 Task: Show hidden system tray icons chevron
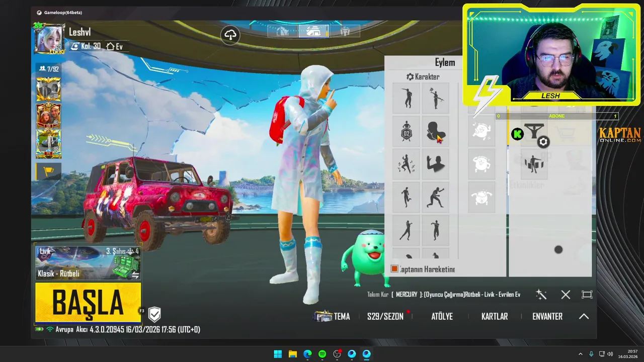coord(580,354)
